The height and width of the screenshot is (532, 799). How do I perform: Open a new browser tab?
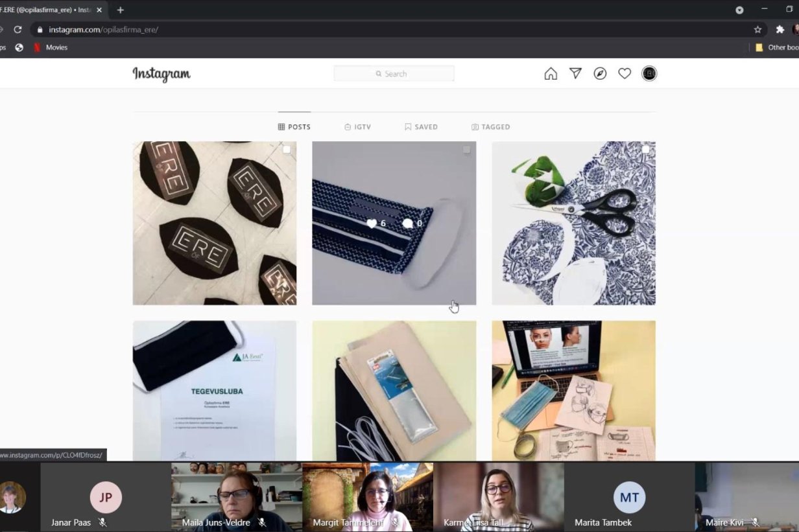(120, 10)
